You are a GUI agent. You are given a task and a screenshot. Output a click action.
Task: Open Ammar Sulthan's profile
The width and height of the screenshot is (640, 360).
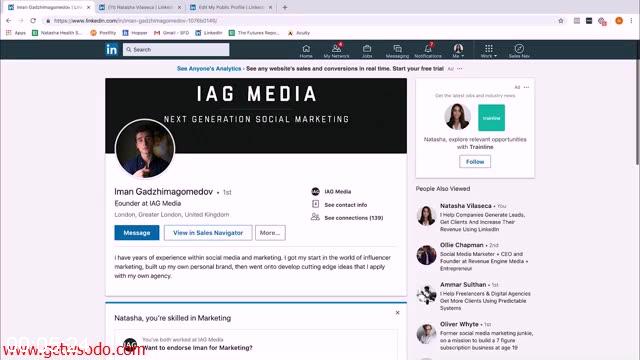click(x=463, y=284)
